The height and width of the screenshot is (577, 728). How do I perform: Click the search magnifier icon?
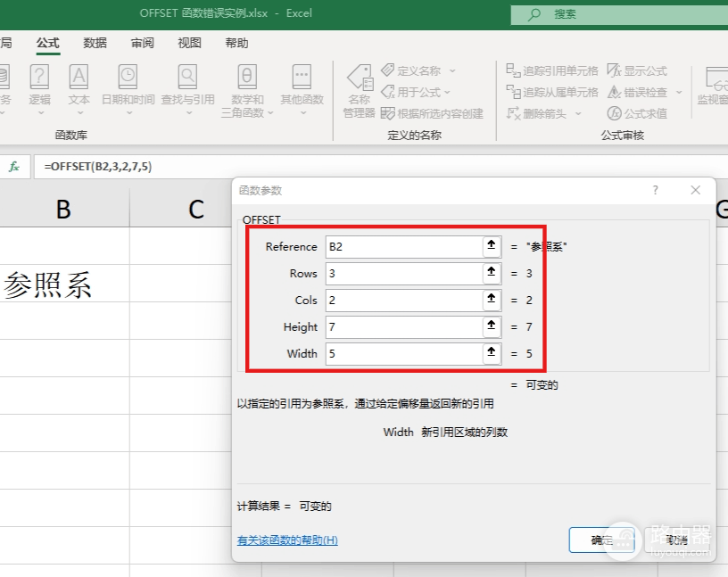pos(534,14)
